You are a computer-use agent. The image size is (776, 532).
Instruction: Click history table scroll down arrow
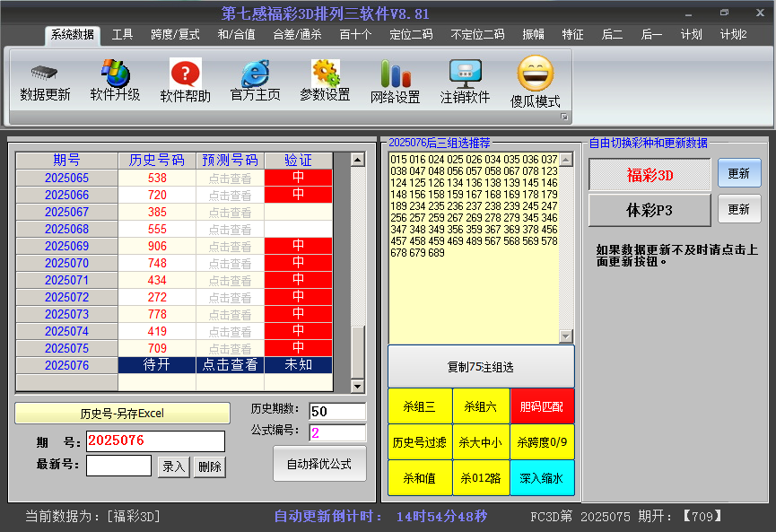click(357, 386)
